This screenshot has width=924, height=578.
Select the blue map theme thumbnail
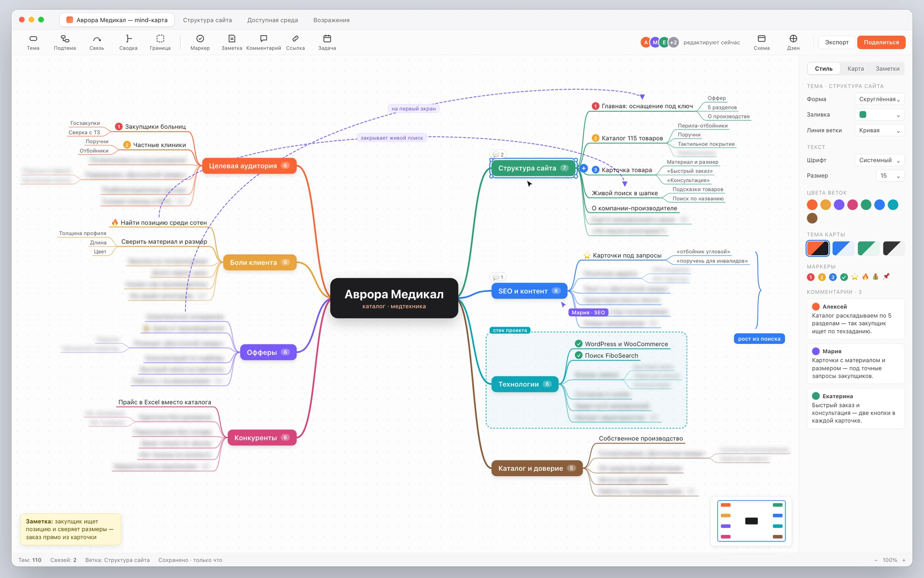843,249
